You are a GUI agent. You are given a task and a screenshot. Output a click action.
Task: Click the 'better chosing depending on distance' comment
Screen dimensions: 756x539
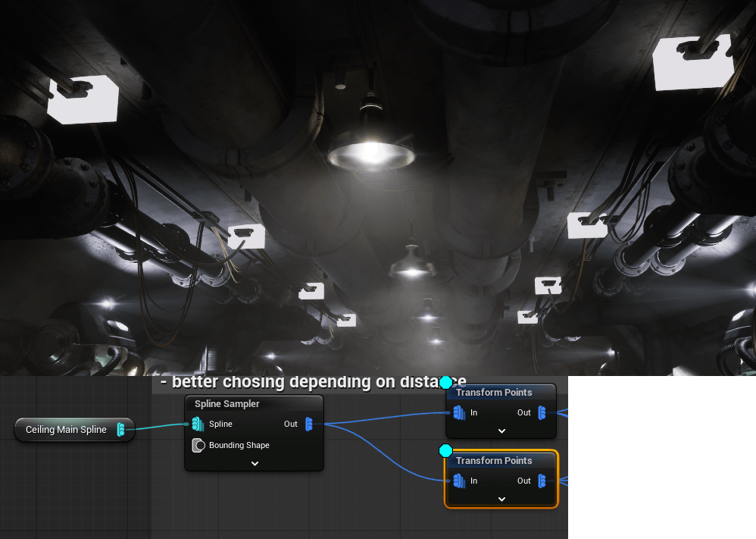303,382
